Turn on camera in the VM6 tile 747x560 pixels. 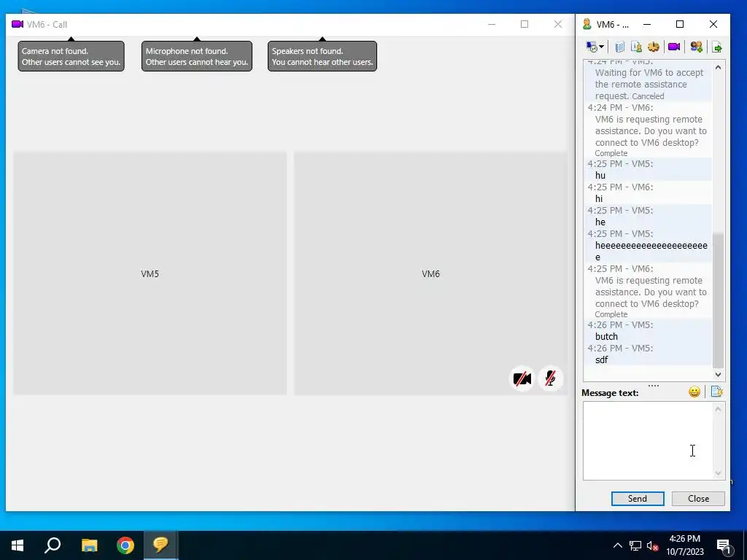[x=522, y=379]
